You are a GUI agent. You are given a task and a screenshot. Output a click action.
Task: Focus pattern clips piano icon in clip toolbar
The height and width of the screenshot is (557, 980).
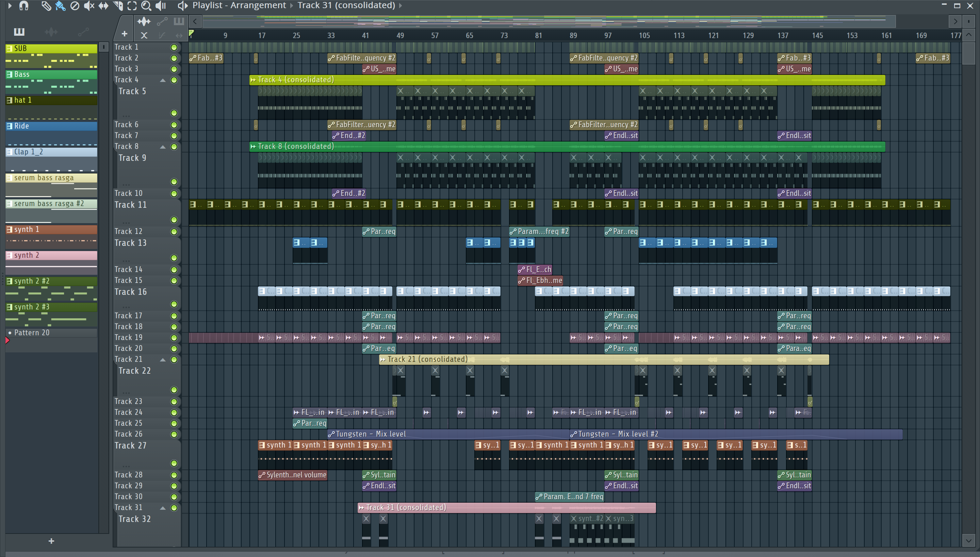coord(179,21)
